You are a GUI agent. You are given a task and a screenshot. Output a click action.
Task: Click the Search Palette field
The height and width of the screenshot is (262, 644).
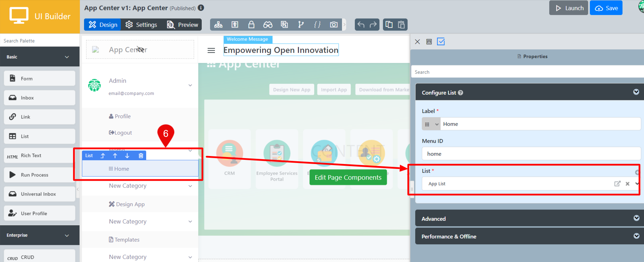point(40,41)
